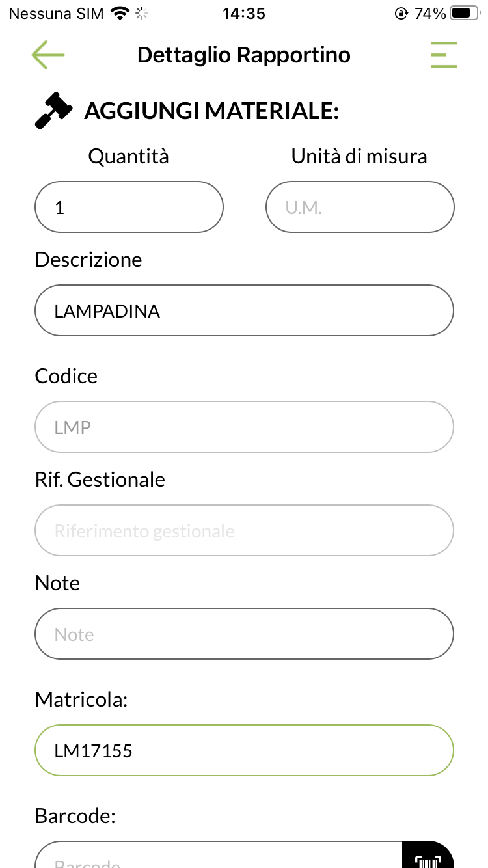Tap the Riferimento gestionale field
488x868 pixels.
click(244, 530)
